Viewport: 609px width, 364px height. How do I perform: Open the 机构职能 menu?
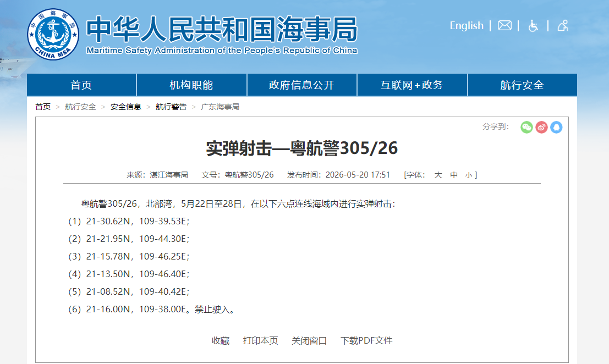[x=191, y=85]
